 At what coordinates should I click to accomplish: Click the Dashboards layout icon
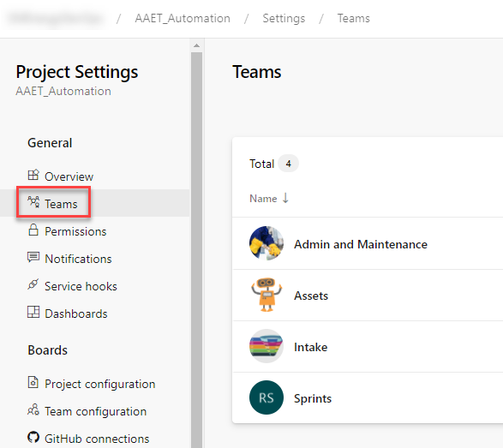33,312
